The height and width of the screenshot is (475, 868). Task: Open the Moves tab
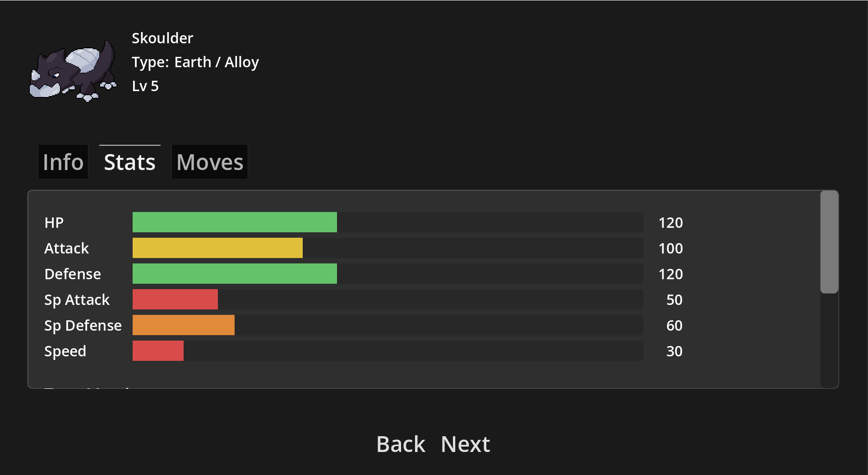pyautogui.click(x=210, y=162)
